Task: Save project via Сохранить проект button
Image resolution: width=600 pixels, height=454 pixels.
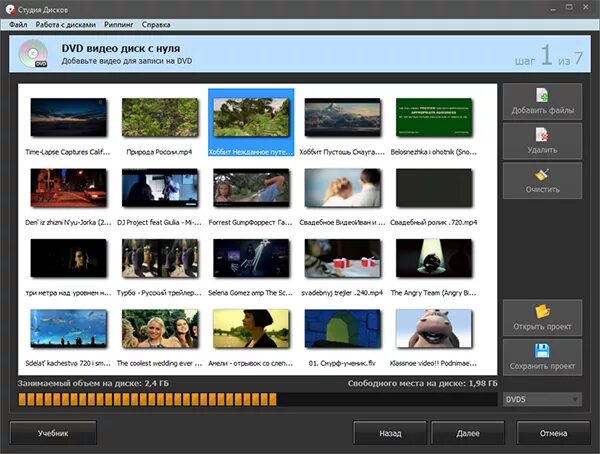Action: [542, 357]
